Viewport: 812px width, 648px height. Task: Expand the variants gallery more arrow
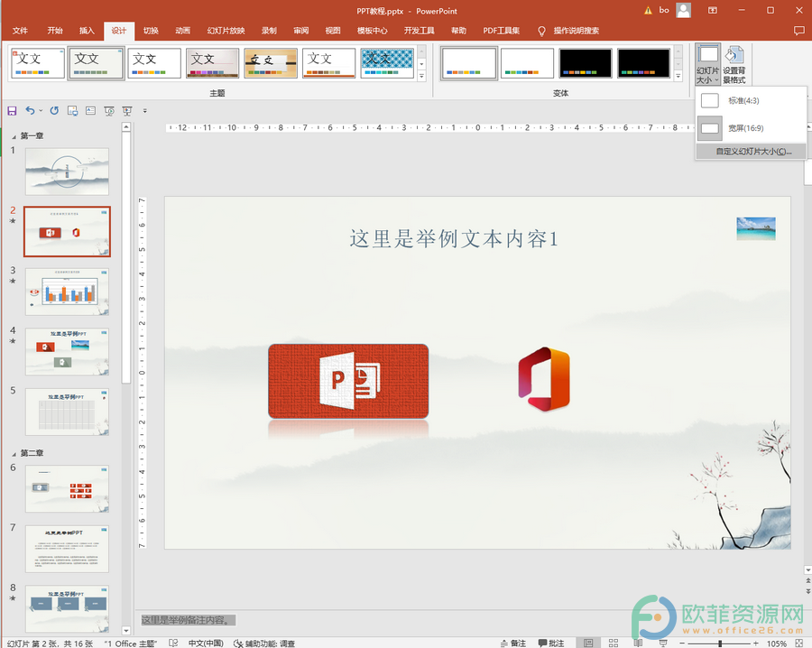[678, 76]
